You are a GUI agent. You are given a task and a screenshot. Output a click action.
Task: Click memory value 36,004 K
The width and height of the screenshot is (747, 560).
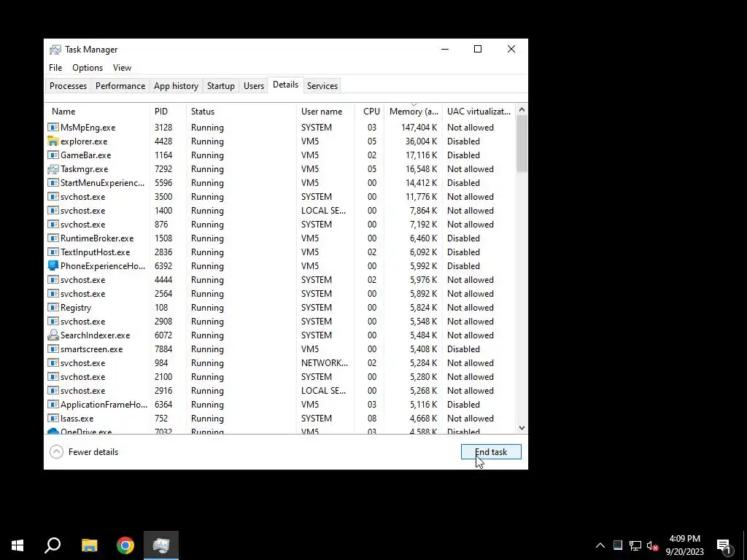tap(421, 141)
